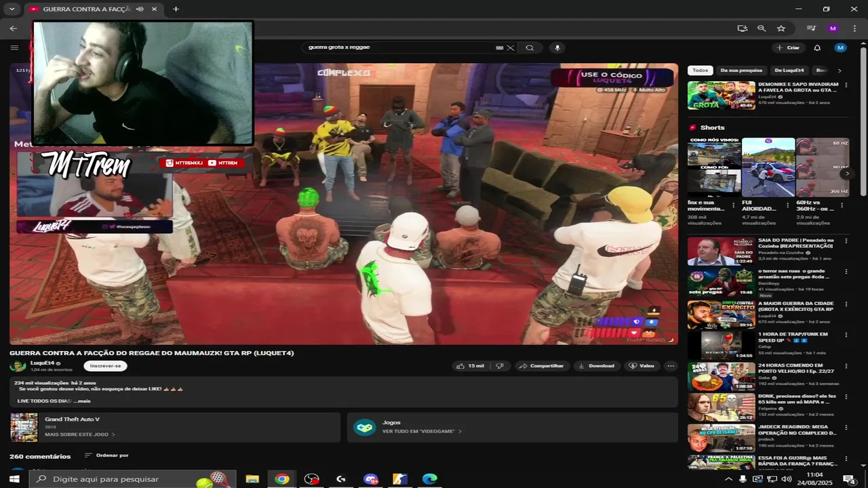Click the magnifier search button
Screen dimensions: 868x488
point(530,47)
